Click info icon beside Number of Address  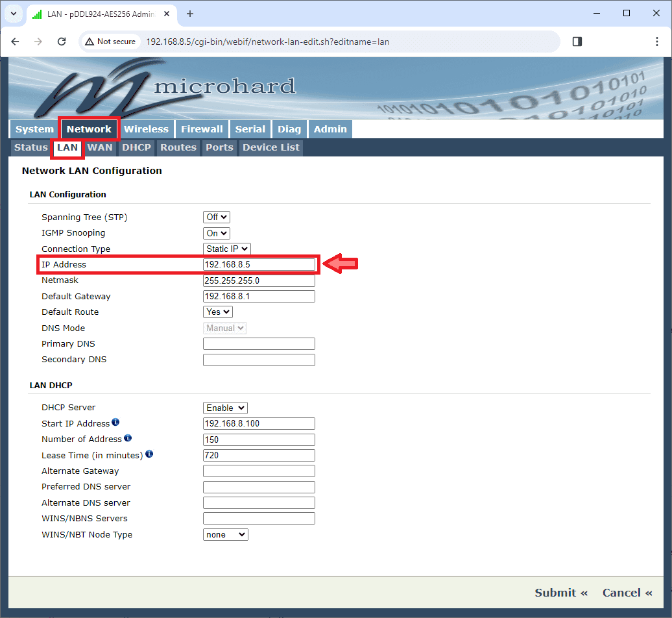point(128,439)
